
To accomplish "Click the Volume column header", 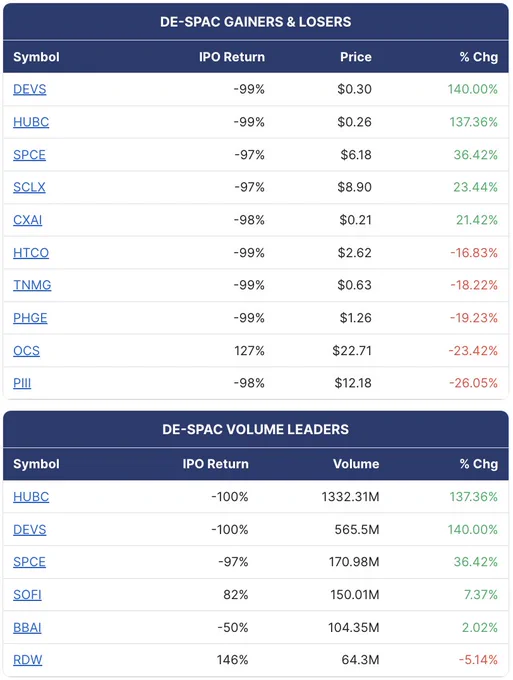I will tap(356, 464).
